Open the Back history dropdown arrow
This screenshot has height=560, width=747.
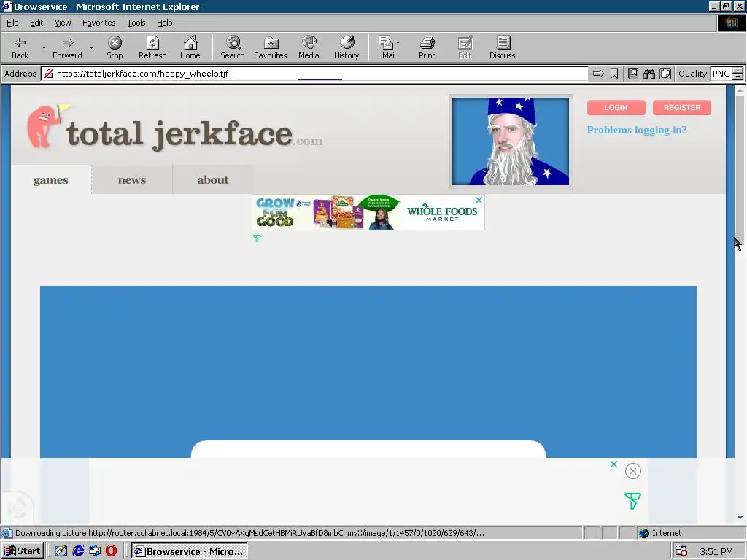click(x=44, y=47)
